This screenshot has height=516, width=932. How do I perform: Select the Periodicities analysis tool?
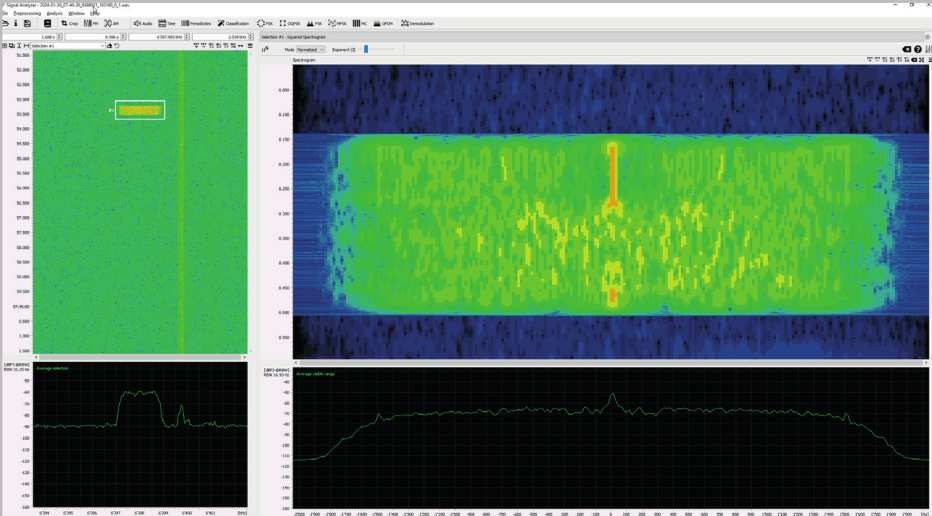tap(198, 23)
